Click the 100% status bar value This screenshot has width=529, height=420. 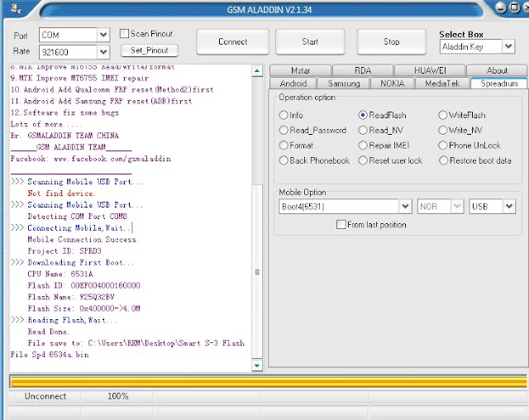[117, 396]
